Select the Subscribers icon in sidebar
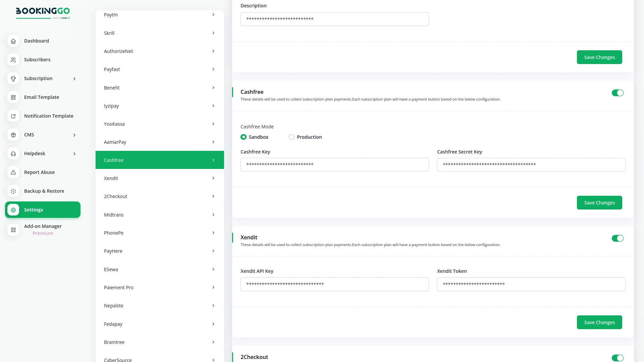 [x=13, y=60]
